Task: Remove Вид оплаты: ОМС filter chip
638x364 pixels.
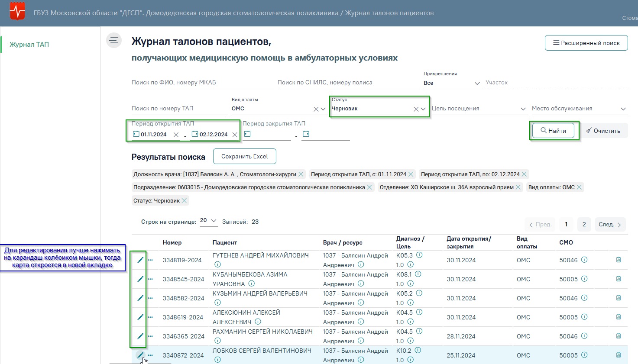Action: 579,187
